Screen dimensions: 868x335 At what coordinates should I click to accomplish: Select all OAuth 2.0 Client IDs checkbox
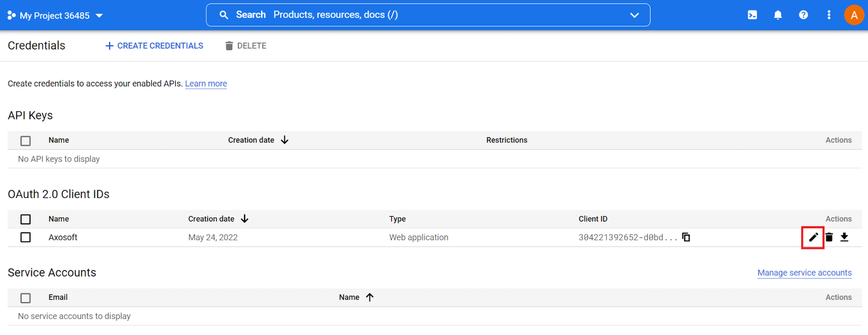25,219
